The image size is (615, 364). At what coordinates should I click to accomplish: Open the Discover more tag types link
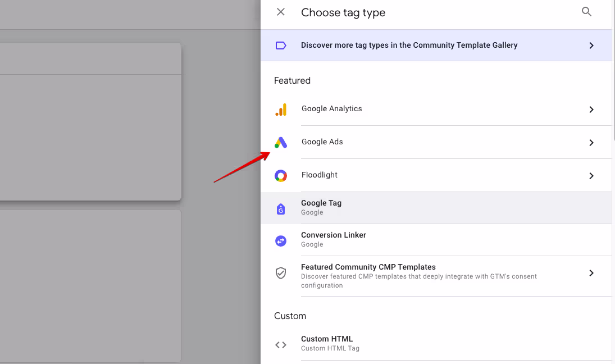click(x=436, y=45)
